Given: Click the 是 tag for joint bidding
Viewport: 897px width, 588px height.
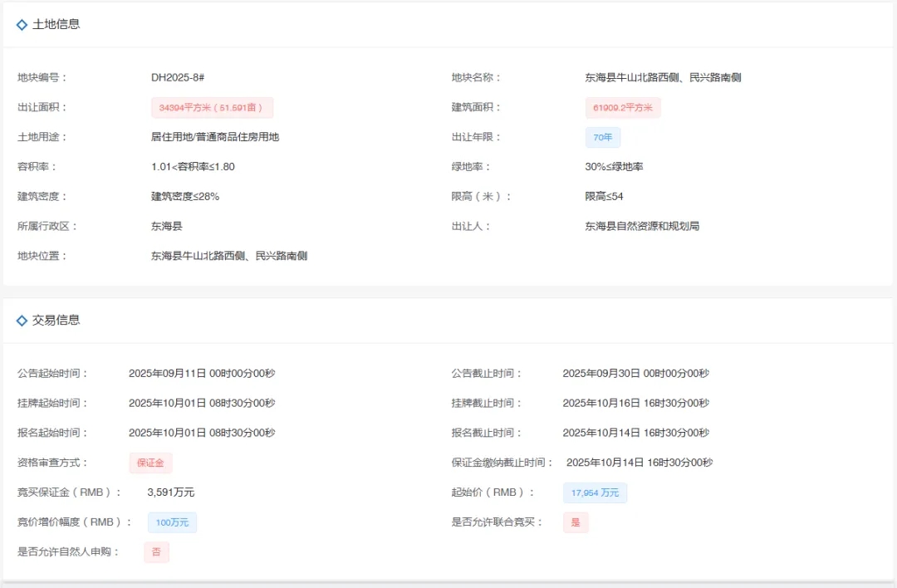Looking at the screenshot, I should (576, 522).
